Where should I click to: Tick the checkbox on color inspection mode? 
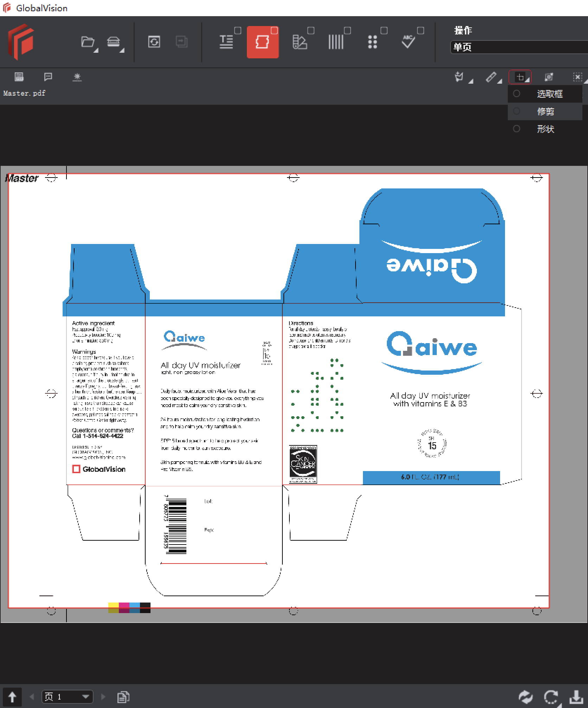(x=311, y=31)
